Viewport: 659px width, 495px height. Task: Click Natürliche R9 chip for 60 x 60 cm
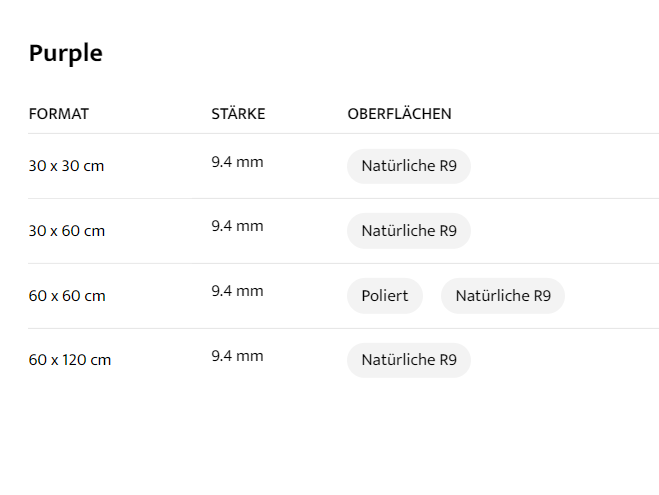click(502, 296)
